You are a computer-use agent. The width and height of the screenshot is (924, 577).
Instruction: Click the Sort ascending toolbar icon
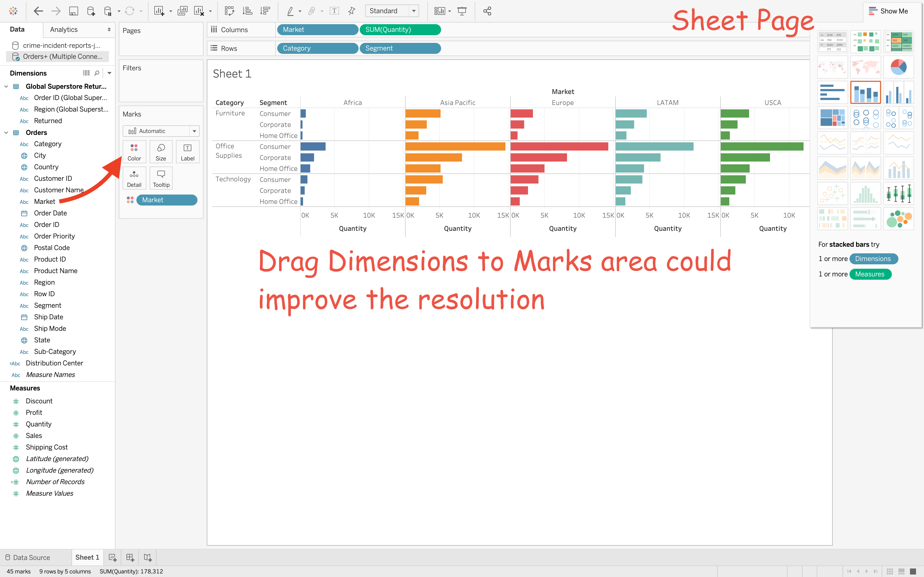248,11
